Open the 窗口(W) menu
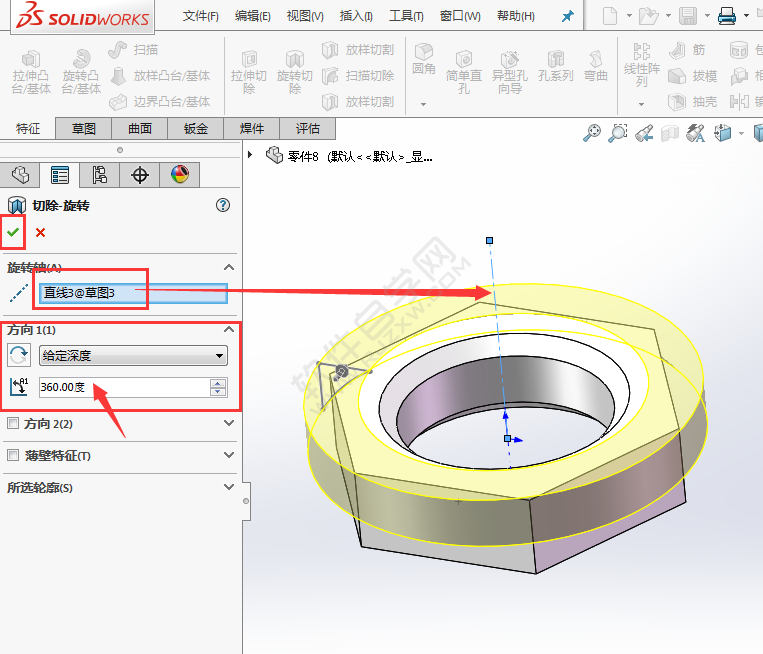 (x=460, y=16)
